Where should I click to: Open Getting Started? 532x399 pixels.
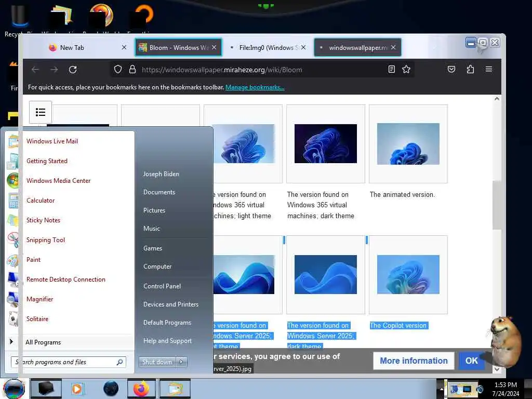coord(47,161)
